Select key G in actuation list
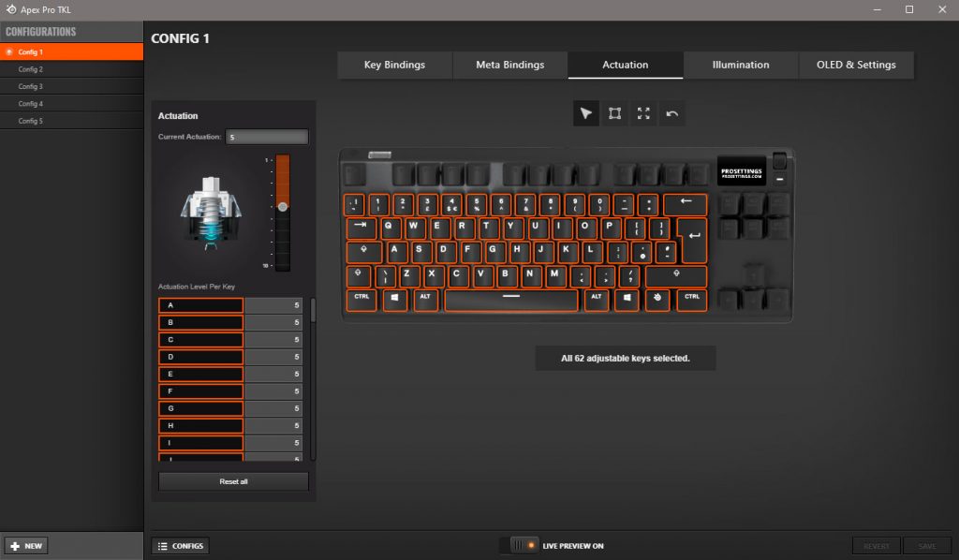Screen dimensions: 959x560 200,407
